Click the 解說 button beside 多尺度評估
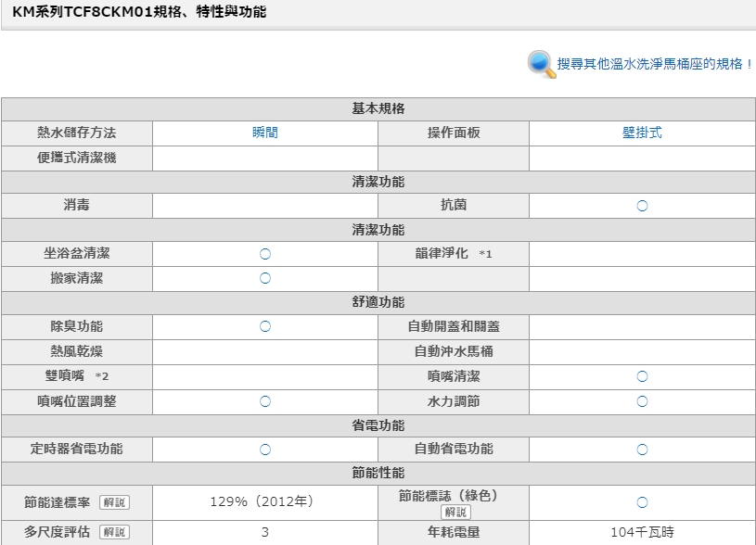This screenshot has height=545, width=756. click(114, 532)
